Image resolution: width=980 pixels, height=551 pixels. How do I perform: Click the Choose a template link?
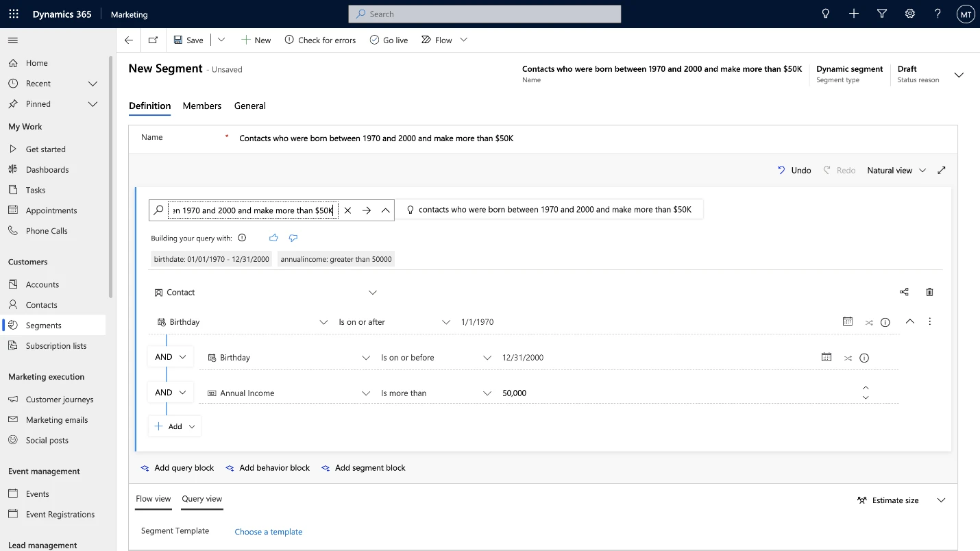[268, 531]
